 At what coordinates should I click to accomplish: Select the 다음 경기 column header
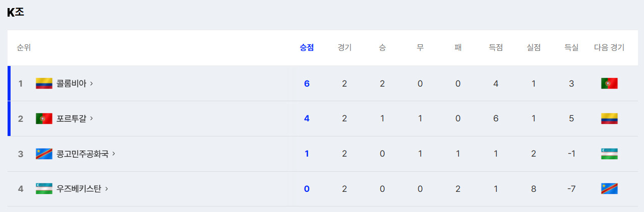609,48
